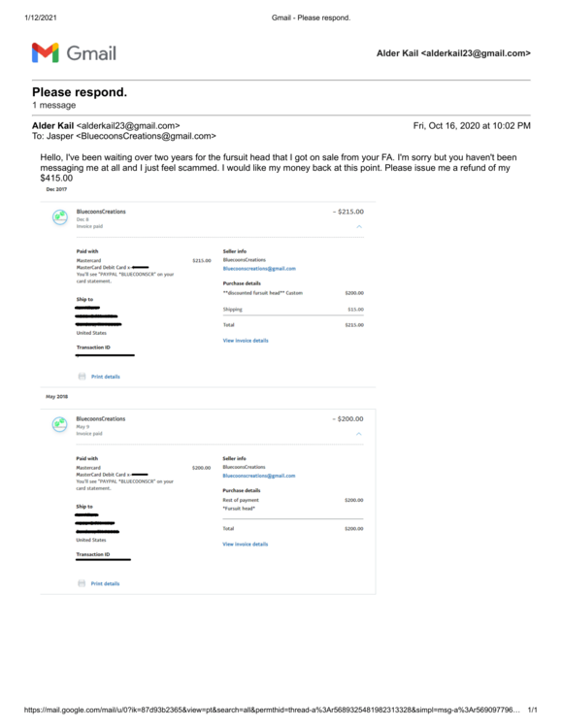The height and width of the screenshot is (728, 562).
Task: Click the BluecoonsCreations avatar in May invoice
Action: tap(59, 424)
